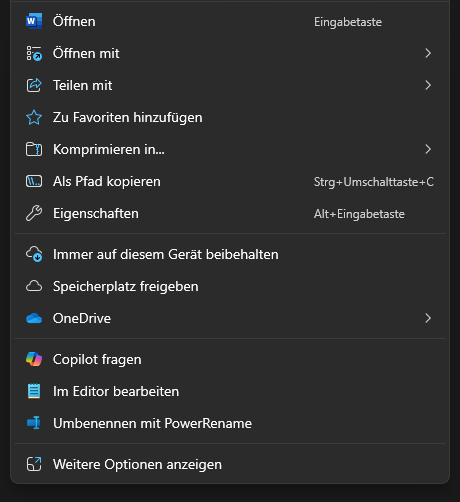Select Immer auf diesem Gerät beibehalten

[230, 254]
